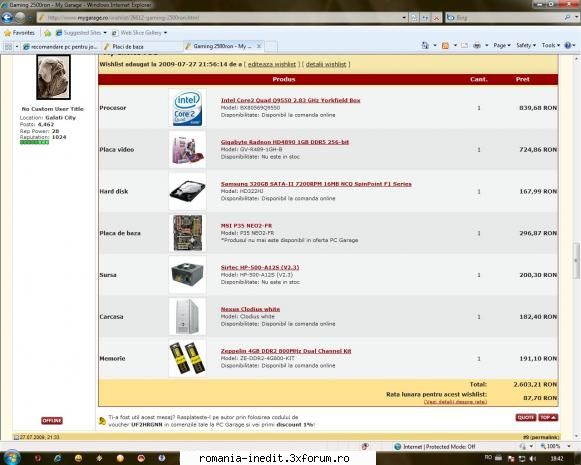Click the blue Help question mark icon
Image resolution: width=581 pixels, height=465 pixels.
point(568,45)
